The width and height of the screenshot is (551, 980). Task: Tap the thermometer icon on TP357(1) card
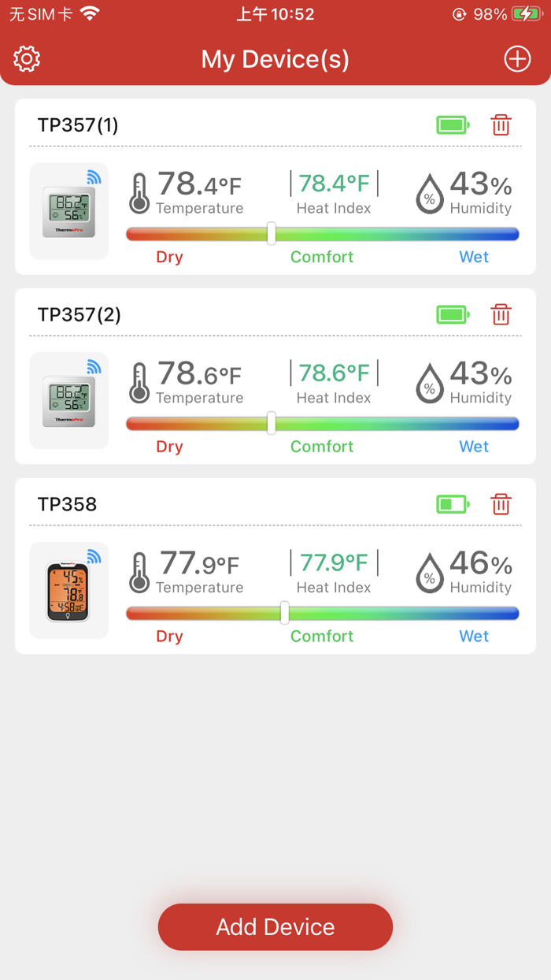pyautogui.click(x=139, y=191)
